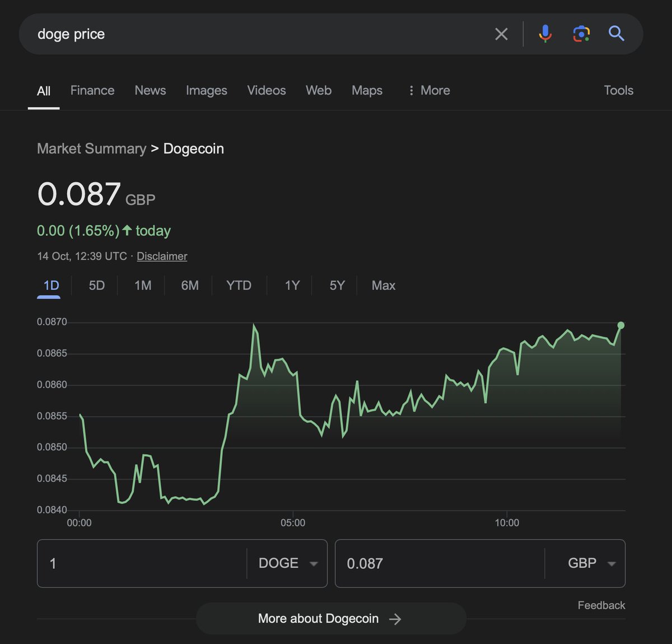Image resolution: width=672 pixels, height=644 pixels.
Task: Select the Max time range option
Action: pyautogui.click(x=383, y=285)
